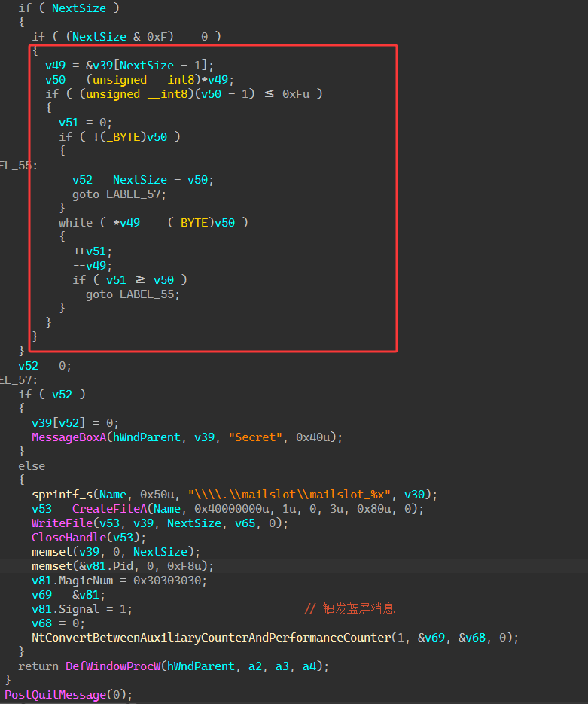The width and height of the screenshot is (588, 704).
Task: Click the --v49 decrement statement
Action: click(89, 265)
